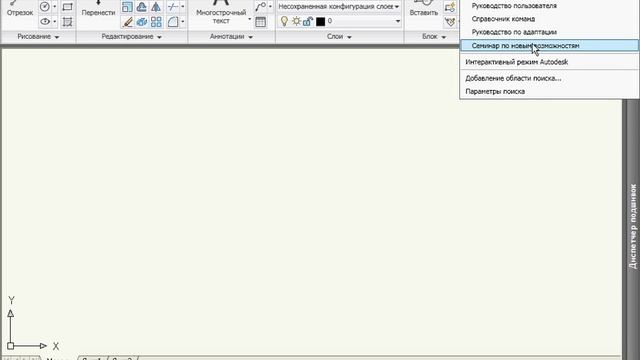Select the Rotate tool icon
Screen dimensions: 640x360
click(x=142, y=7)
